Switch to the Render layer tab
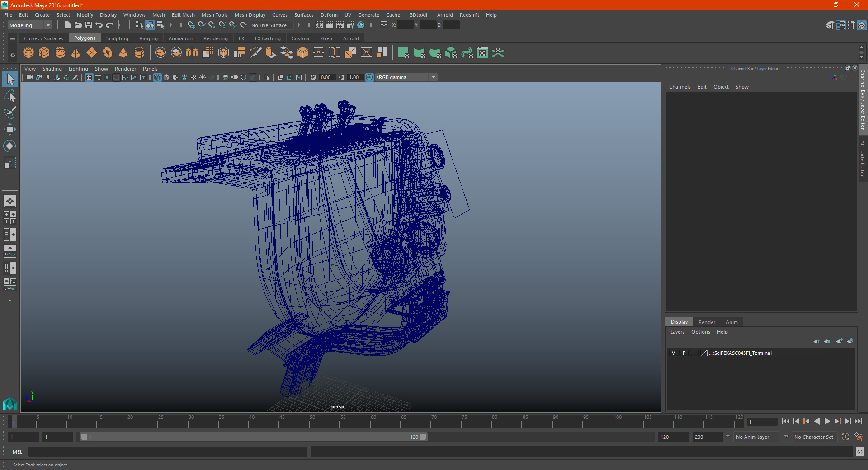The image size is (868, 470). coord(707,322)
